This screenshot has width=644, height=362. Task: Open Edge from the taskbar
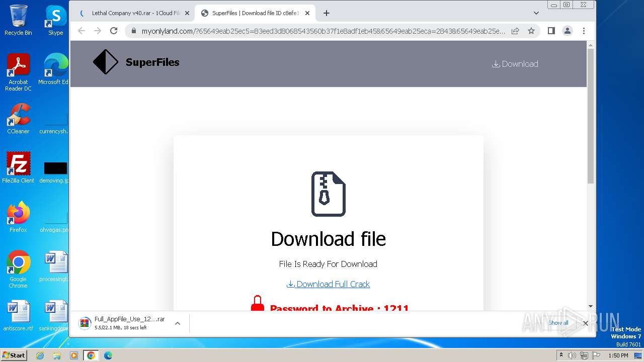tap(108, 355)
